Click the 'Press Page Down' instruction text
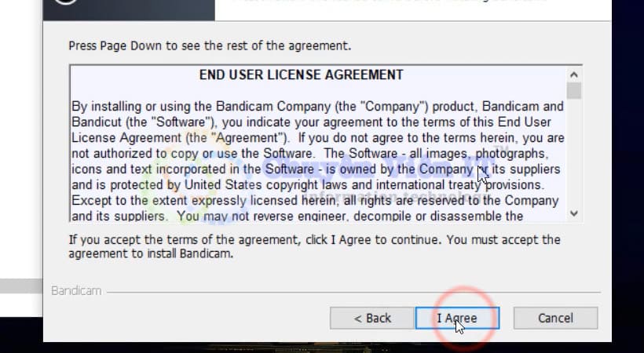Screen dimensions: 644x353 210,45
